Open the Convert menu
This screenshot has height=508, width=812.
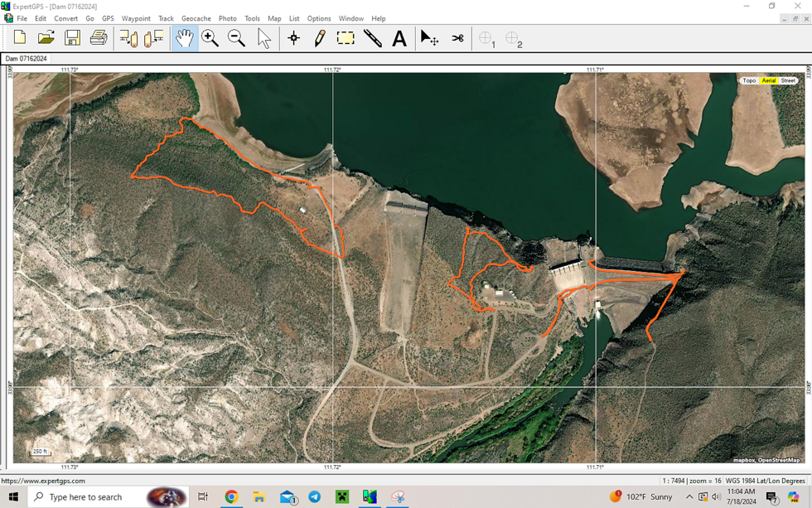pyautogui.click(x=65, y=18)
